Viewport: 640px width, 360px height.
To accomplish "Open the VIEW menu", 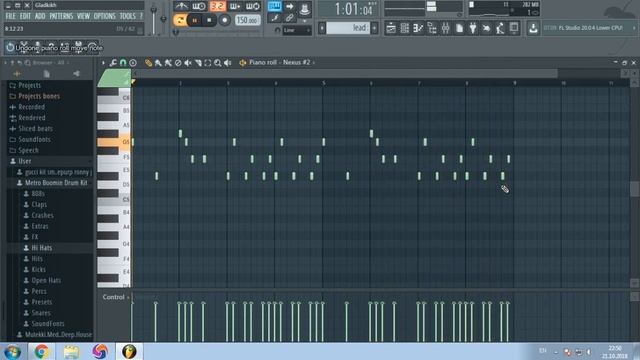I will [x=83, y=16].
